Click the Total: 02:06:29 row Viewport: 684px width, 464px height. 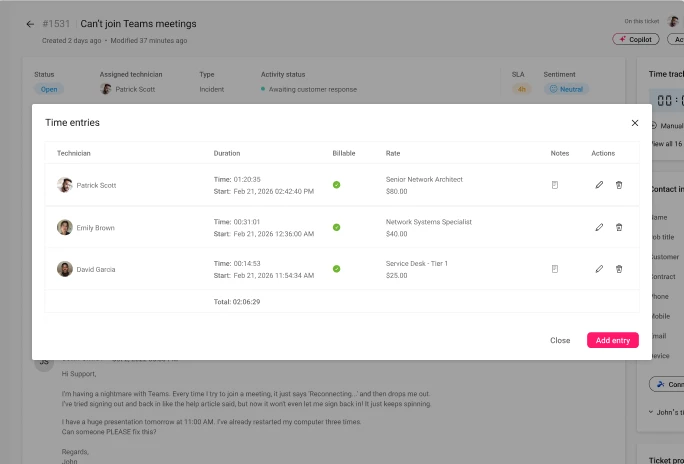tap(342, 301)
